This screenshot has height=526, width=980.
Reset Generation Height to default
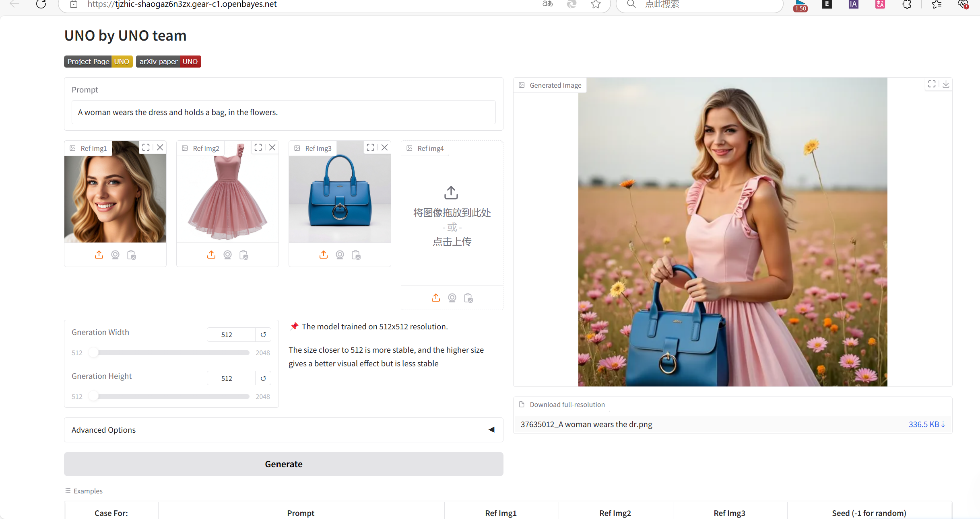pos(263,378)
